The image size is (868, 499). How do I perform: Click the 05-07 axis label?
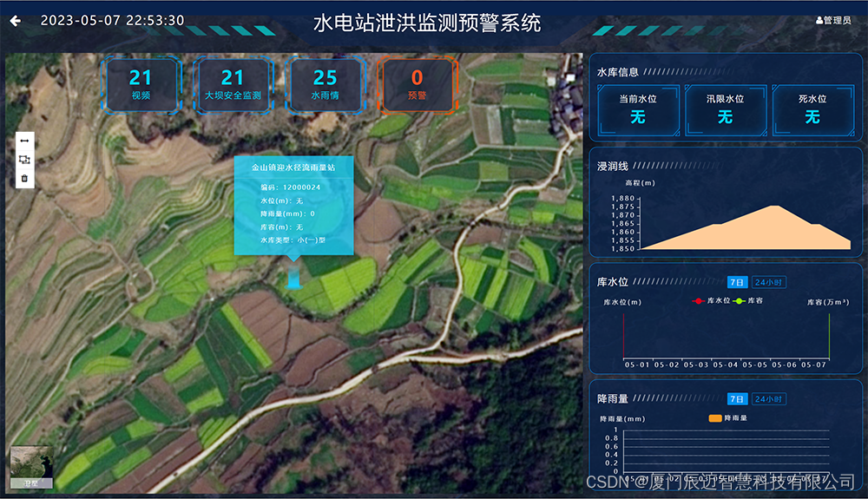(814, 364)
